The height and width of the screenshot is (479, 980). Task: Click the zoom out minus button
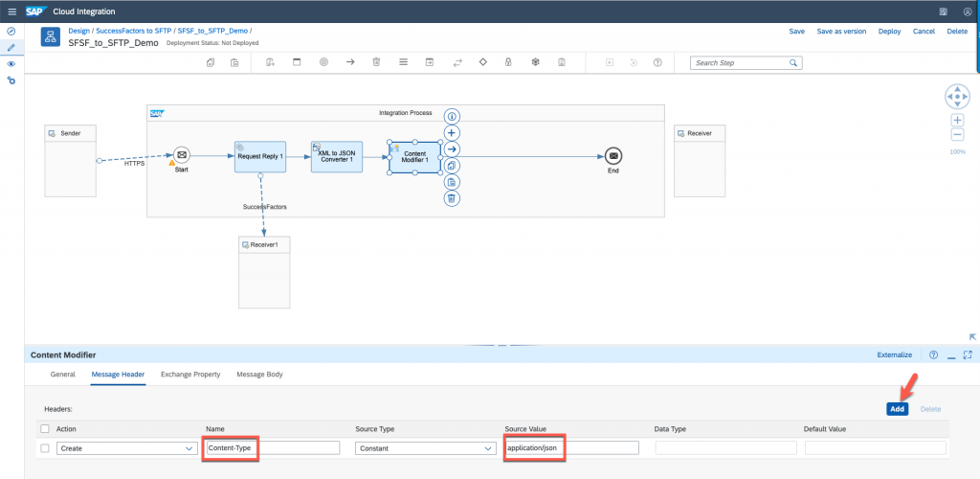pos(957,135)
